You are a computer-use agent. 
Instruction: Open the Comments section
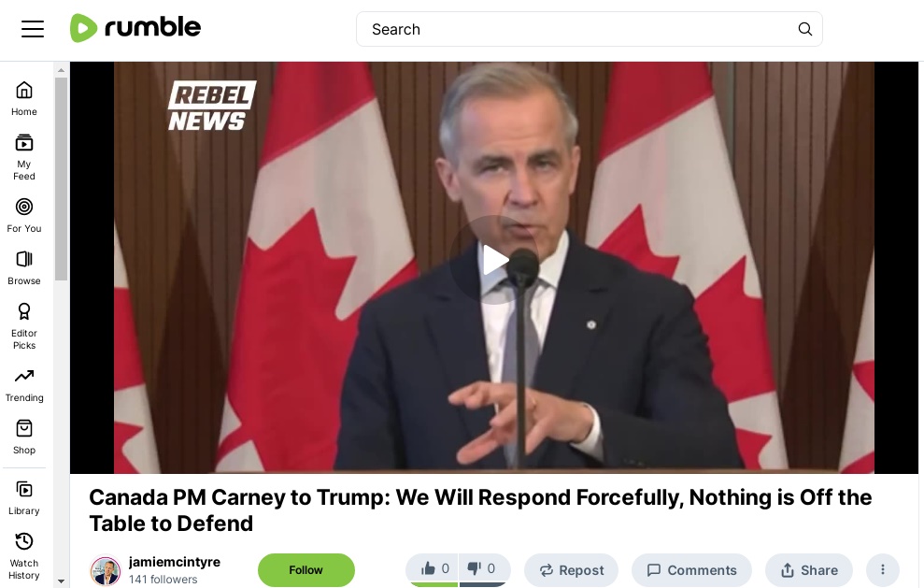691,569
